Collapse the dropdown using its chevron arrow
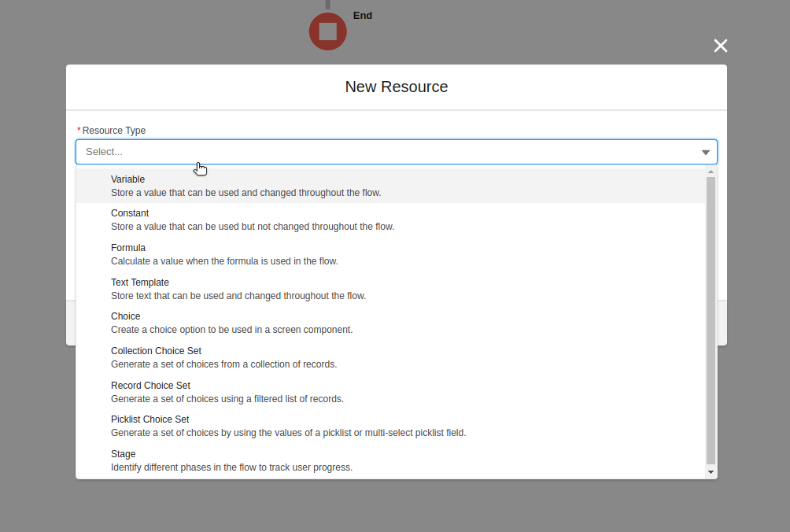 706,151
